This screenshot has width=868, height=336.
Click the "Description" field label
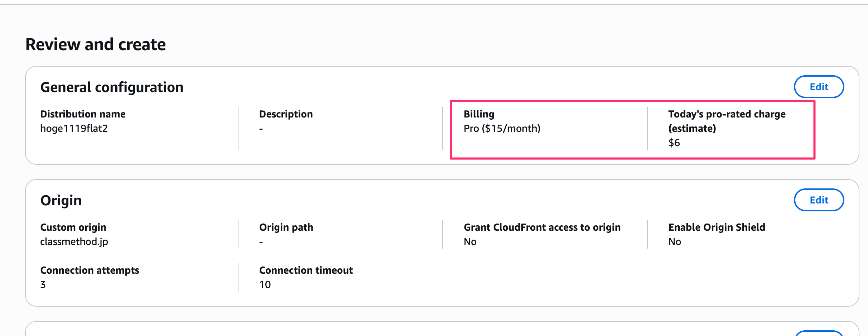point(286,114)
